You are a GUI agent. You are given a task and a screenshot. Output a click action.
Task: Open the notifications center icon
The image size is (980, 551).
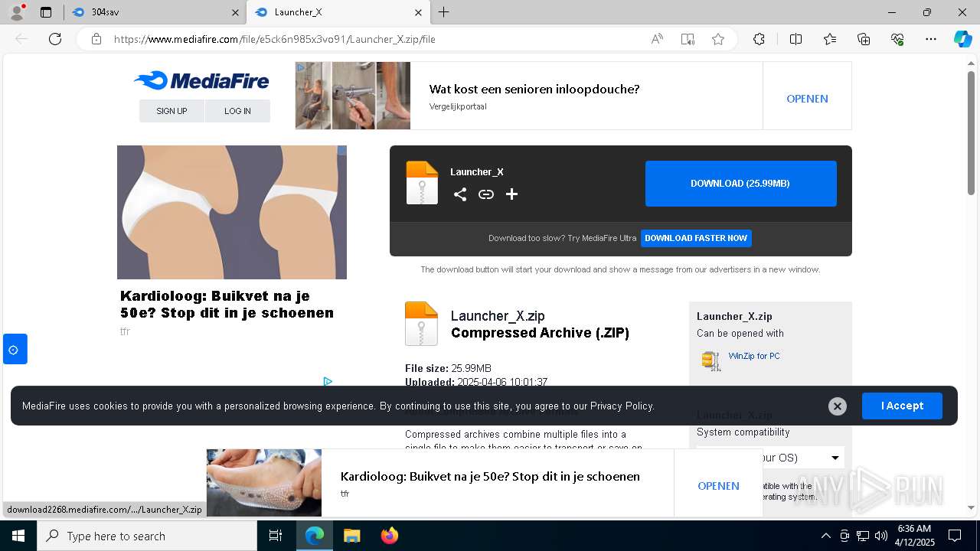(x=955, y=536)
